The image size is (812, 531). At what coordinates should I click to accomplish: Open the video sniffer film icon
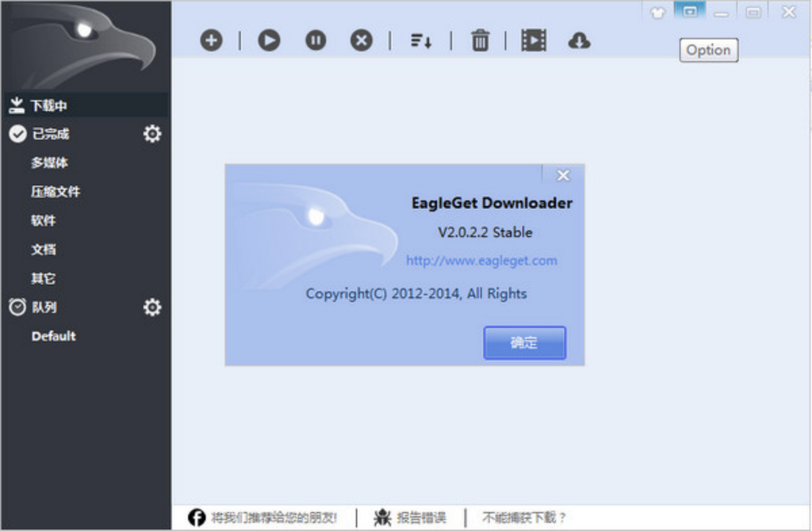coord(533,41)
